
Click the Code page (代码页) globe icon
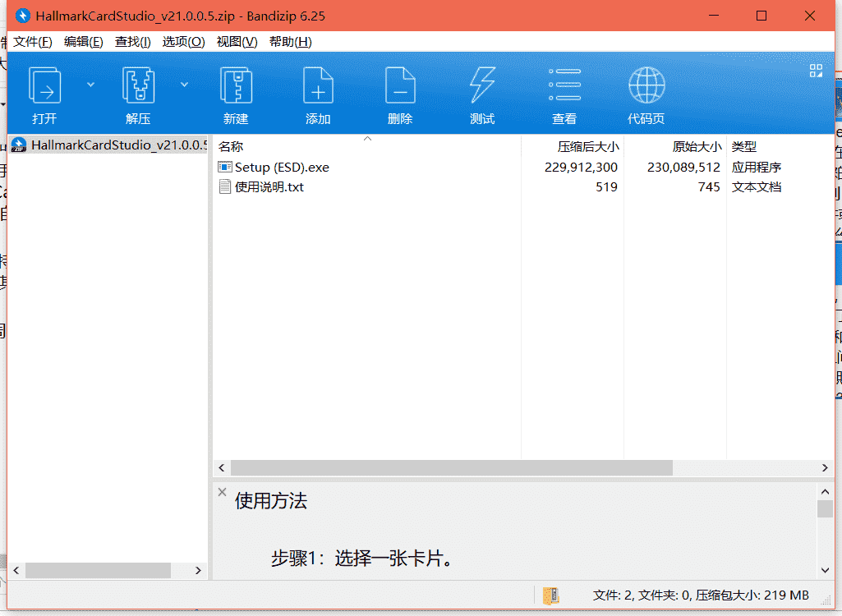click(x=646, y=85)
